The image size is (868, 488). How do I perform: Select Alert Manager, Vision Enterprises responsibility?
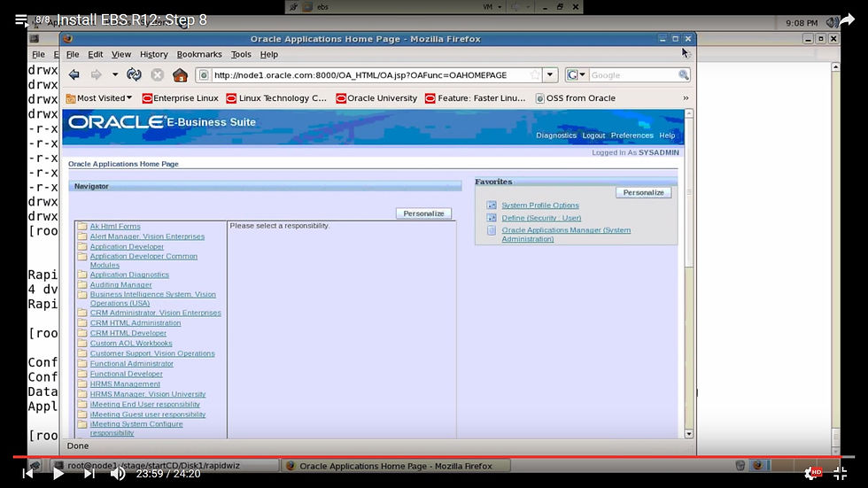coord(147,236)
